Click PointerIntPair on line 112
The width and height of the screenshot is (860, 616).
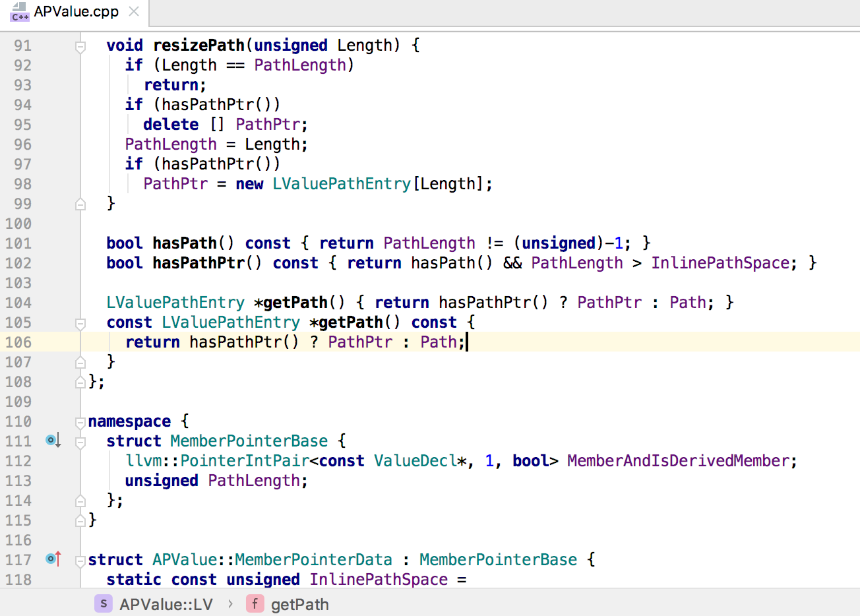pyautogui.click(x=245, y=461)
